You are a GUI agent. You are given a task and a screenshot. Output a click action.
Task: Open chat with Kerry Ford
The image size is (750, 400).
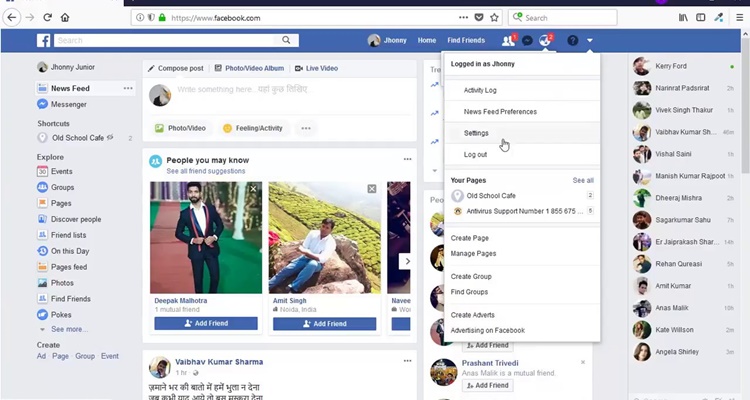point(684,66)
